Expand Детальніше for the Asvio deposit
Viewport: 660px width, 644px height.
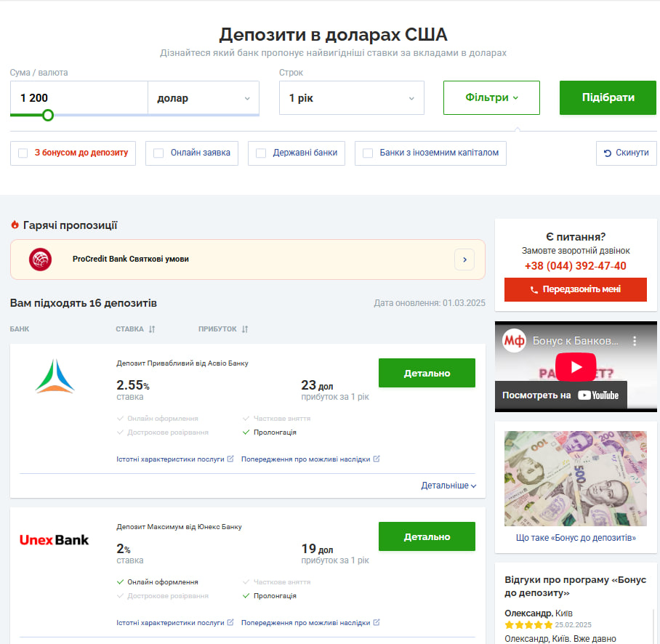[x=448, y=486]
